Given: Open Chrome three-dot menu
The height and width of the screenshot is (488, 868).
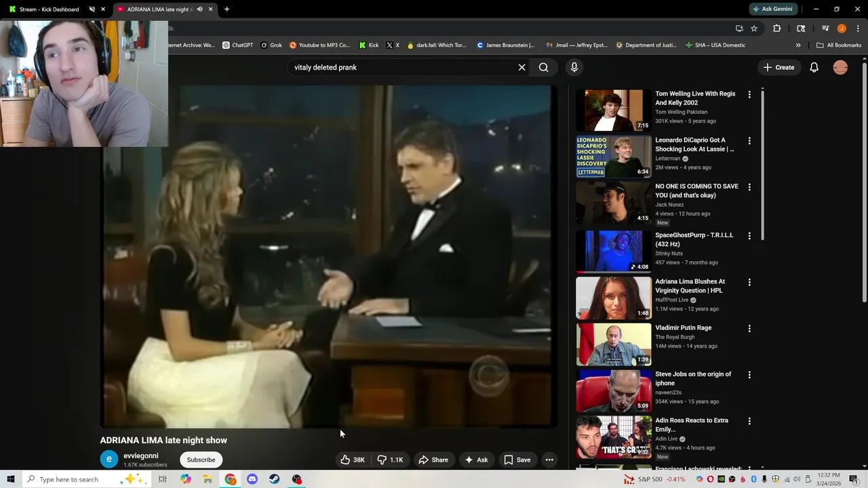Looking at the screenshot, I should click(858, 28).
